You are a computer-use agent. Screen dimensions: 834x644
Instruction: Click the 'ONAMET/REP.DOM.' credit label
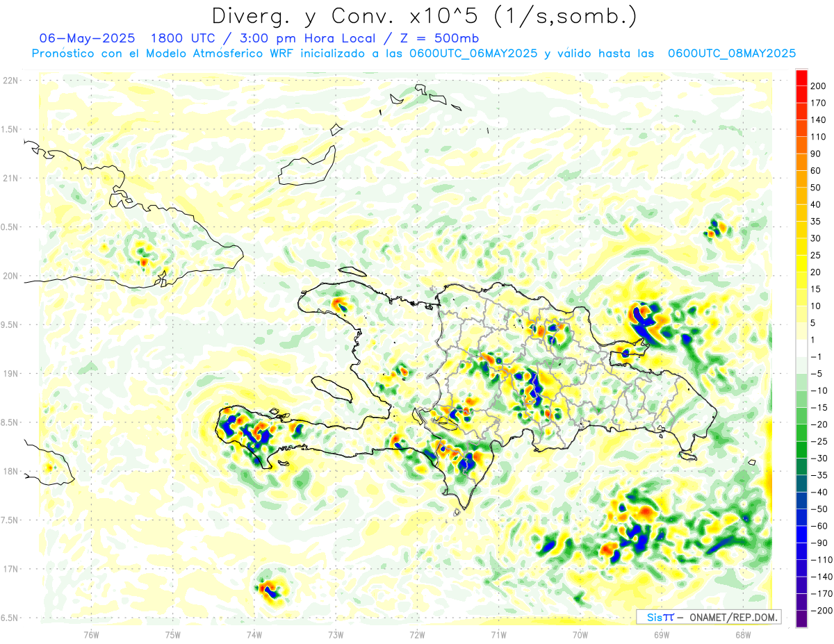coord(735,616)
